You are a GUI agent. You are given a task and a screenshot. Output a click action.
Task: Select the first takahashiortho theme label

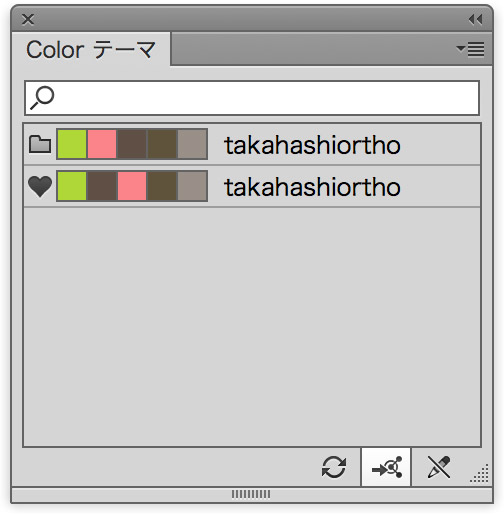click(x=312, y=146)
